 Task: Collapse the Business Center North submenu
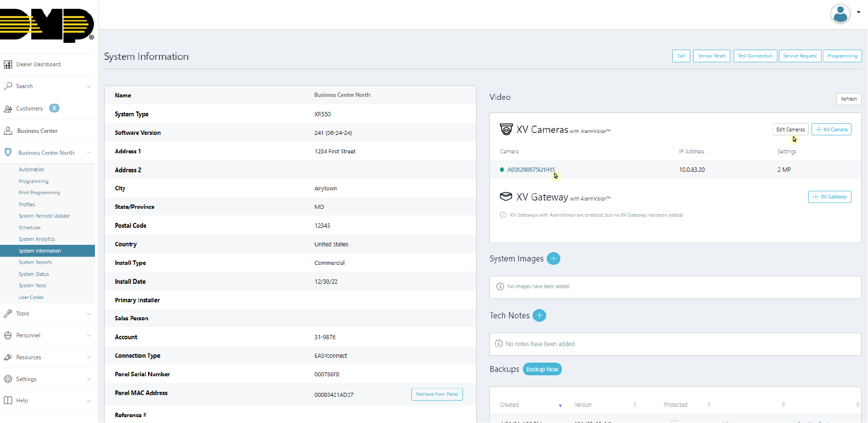(x=89, y=153)
